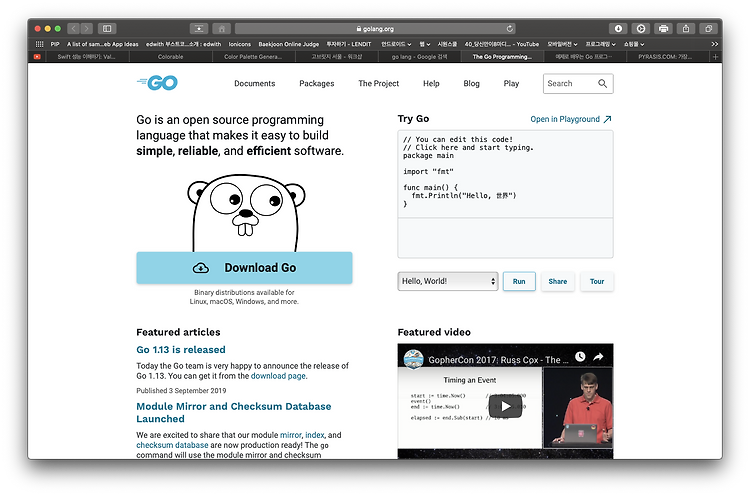Switch to the Color Palette Genera... tab
750x496 pixels.
(x=253, y=57)
